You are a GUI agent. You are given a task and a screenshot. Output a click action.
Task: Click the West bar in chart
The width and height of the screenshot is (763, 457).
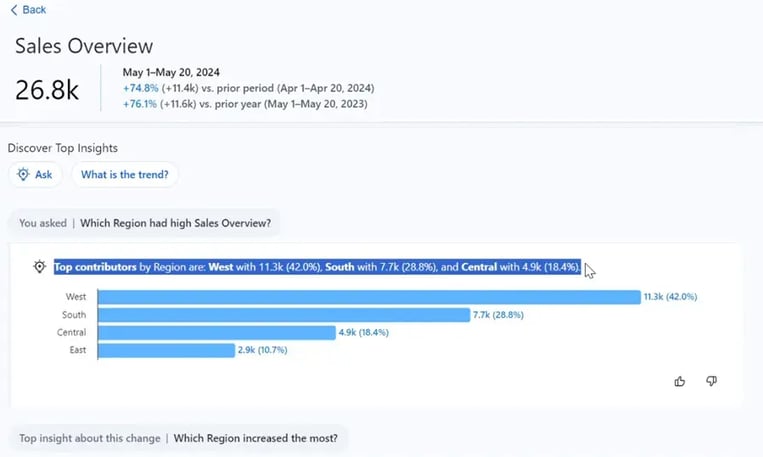368,297
